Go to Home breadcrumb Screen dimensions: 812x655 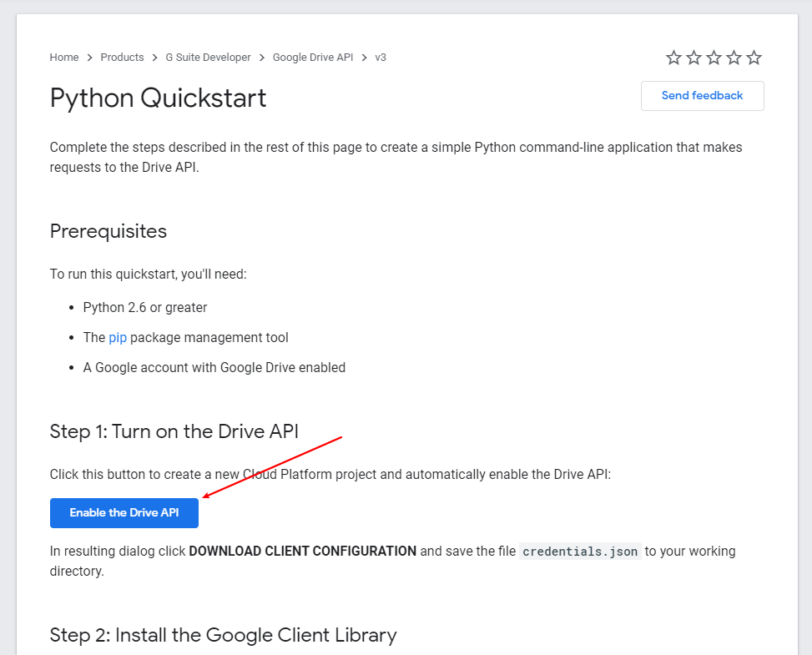pos(64,58)
